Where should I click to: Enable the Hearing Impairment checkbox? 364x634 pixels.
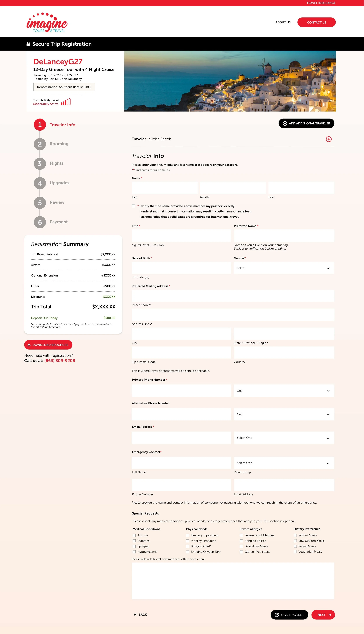point(188,535)
